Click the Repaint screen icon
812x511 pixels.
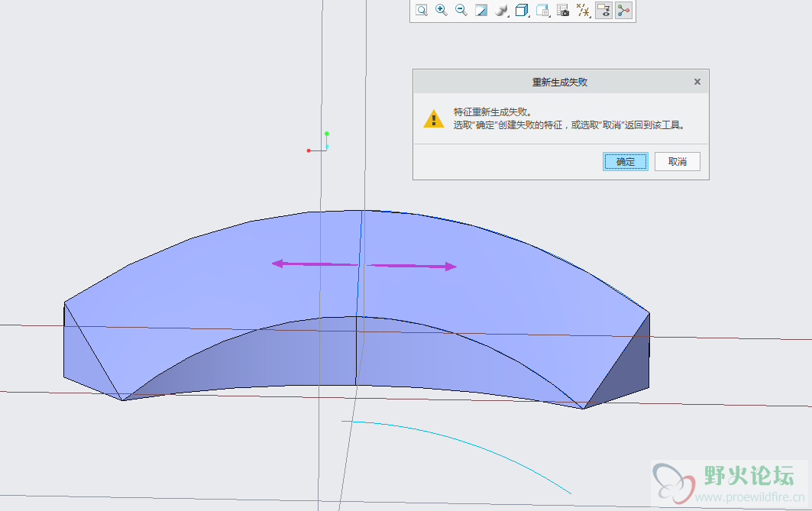[x=481, y=11]
